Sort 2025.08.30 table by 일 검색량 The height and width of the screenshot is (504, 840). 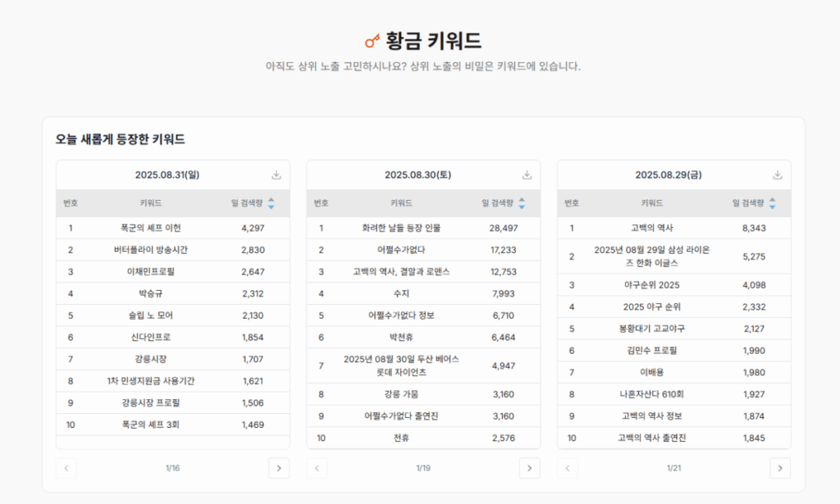pyautogui.click(x=522, y=203)
